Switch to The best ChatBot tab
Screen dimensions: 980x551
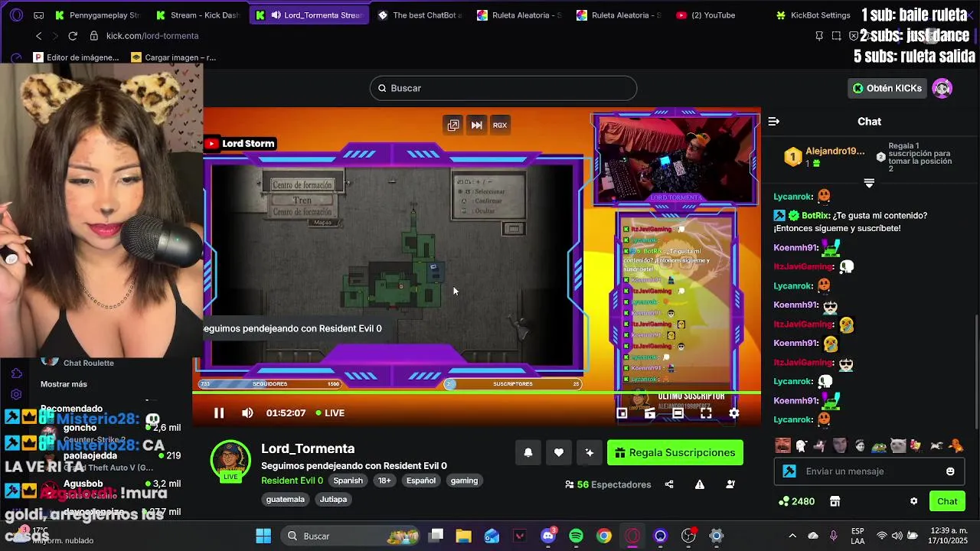coord(419,15)
